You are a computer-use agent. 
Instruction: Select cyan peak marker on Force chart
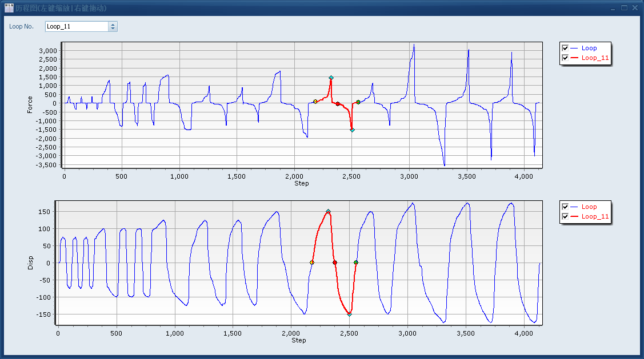(x=331, y=78)
